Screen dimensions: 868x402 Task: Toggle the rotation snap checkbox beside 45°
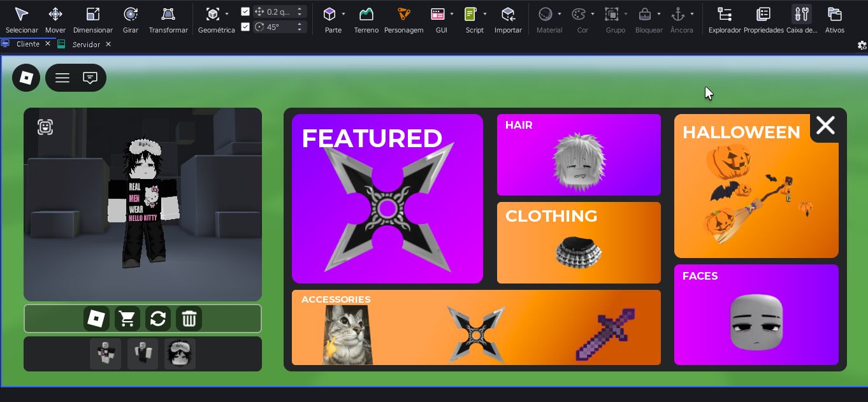[x=245, y=27]
